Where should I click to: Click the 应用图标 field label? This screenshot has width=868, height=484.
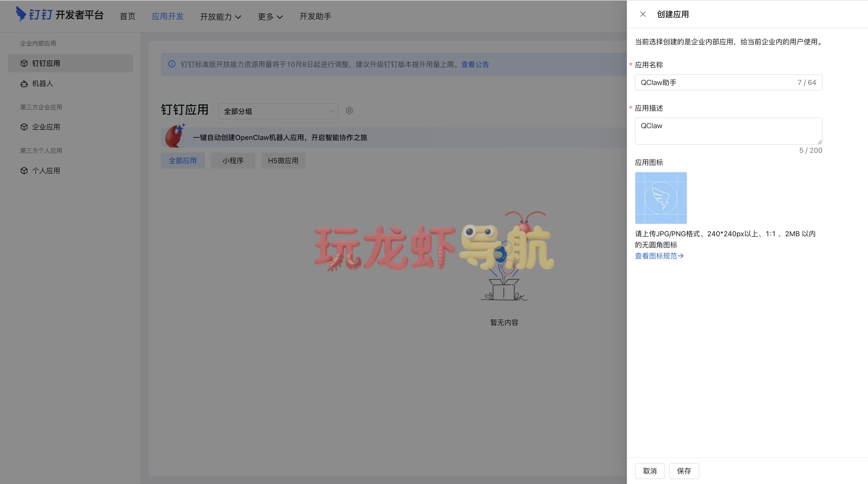649,162
